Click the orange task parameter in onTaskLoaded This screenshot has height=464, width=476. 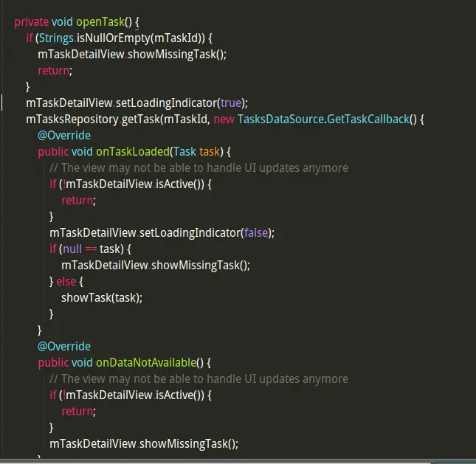click(x=209, y=152)
